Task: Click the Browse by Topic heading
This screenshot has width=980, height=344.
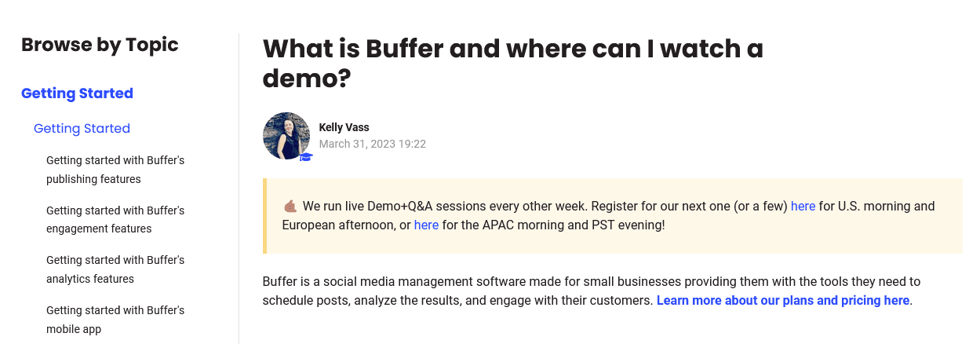Action: 100,45
